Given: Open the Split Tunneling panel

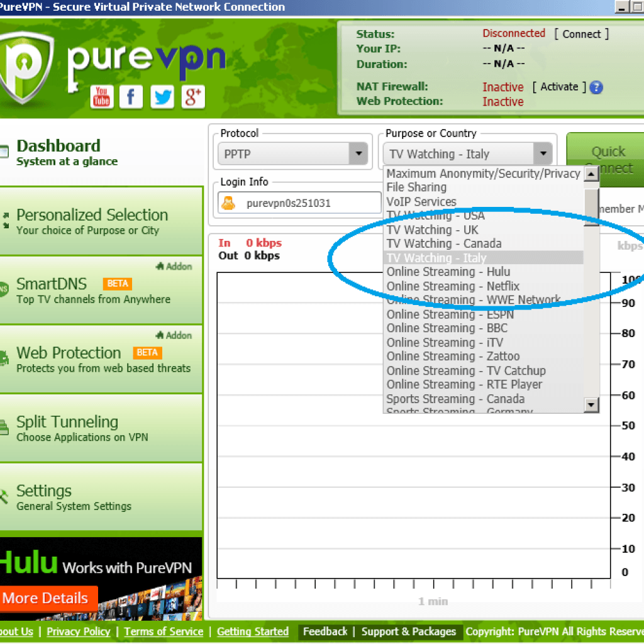Looking at the screenshot, I should point(101,428).
